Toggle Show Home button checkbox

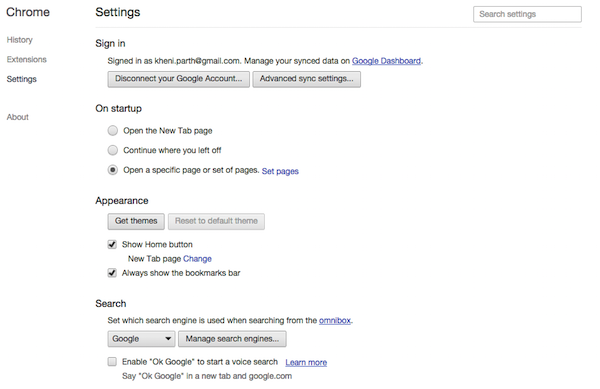point(112,244)
